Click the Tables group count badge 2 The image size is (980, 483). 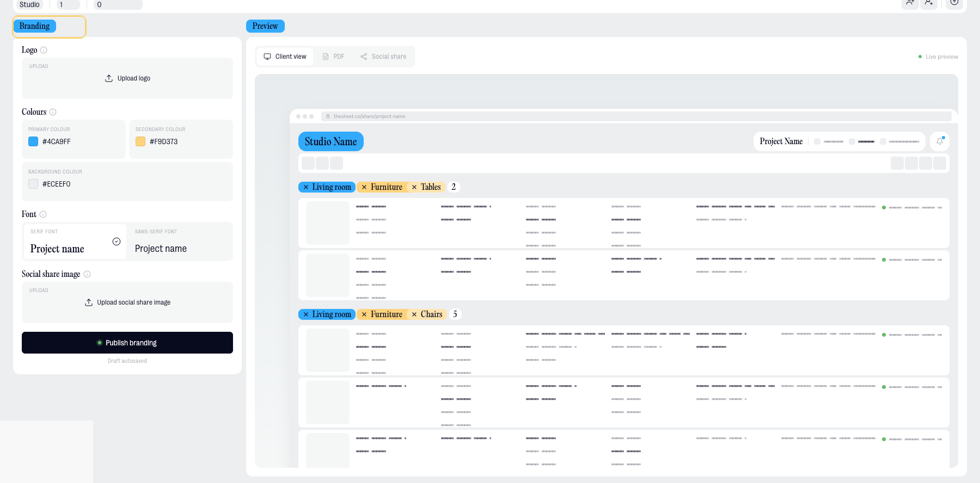pos(454,187)
